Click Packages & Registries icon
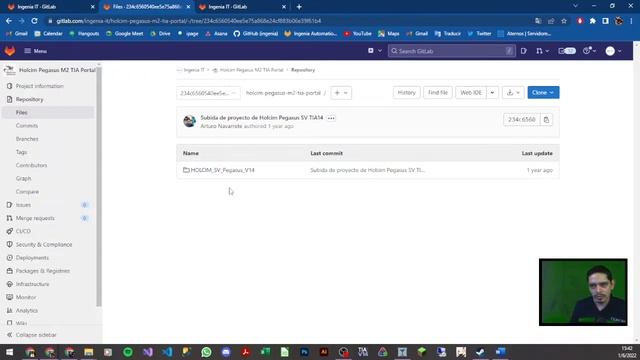 [9, 271]
